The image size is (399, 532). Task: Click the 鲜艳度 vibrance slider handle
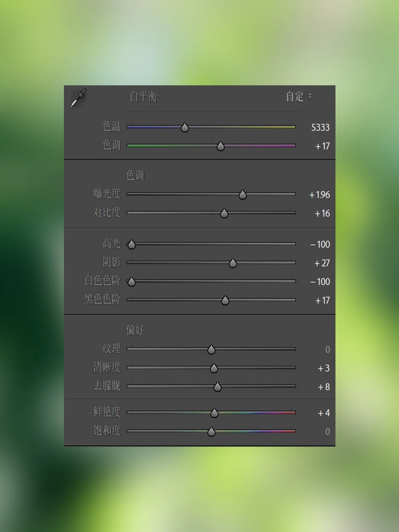click(214, 413)
